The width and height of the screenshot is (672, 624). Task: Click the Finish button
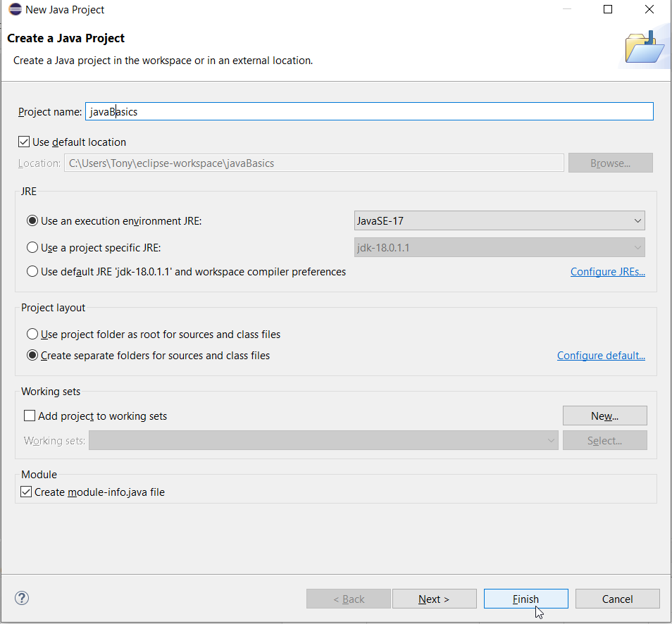[x=526, y=599]
